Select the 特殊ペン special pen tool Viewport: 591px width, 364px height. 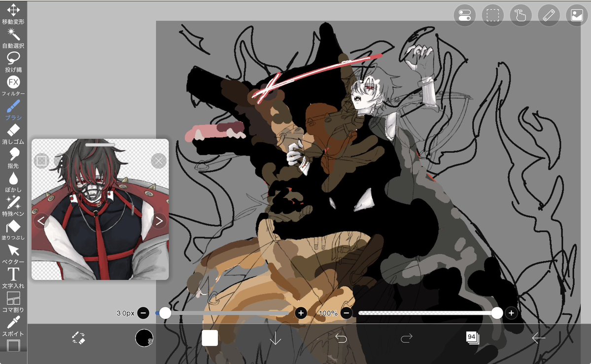click(13, 206)
